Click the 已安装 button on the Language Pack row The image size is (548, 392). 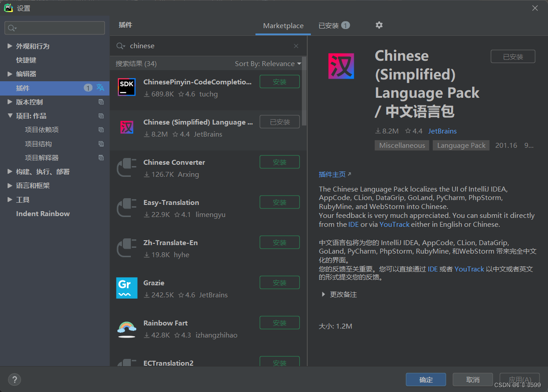point(280,122)
